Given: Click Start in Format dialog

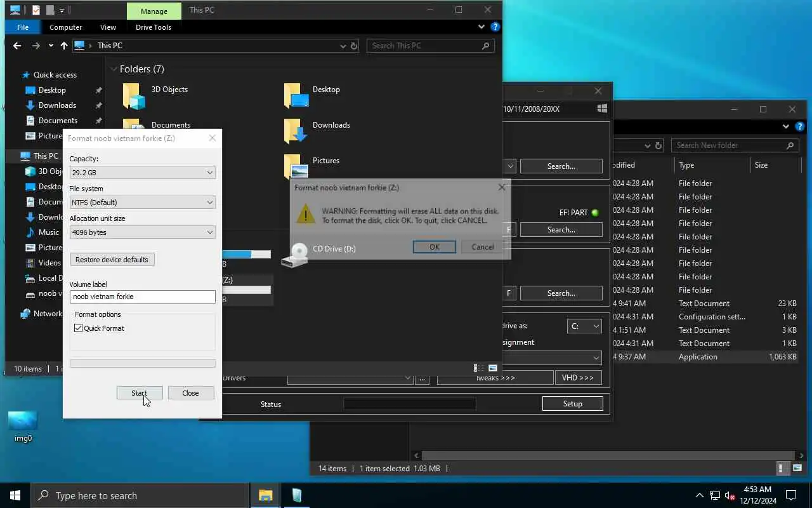Looking at the screenshot, I should [139, 393].
